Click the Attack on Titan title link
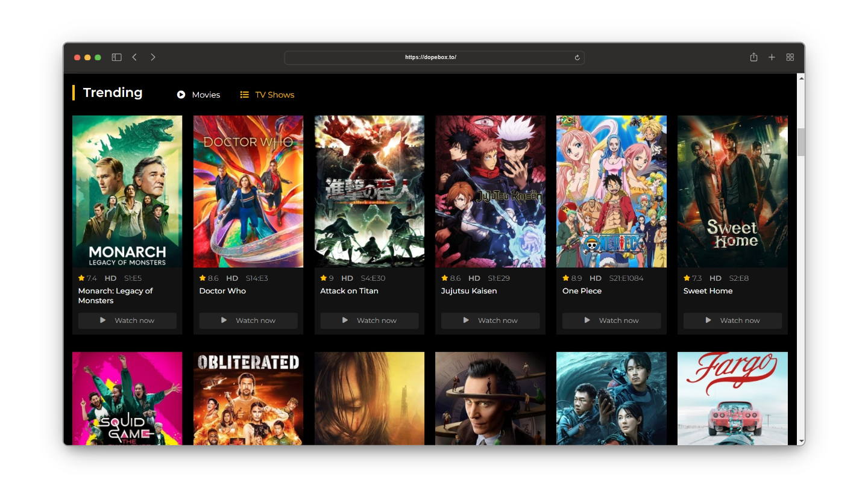 coord(350,291)
